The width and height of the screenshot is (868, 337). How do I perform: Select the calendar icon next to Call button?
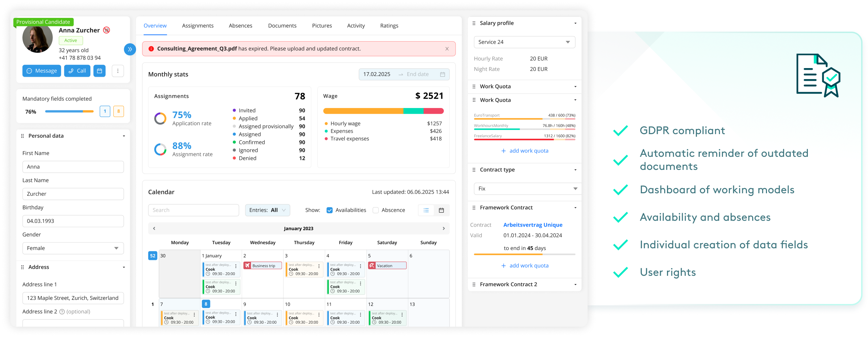click(99, 71)
